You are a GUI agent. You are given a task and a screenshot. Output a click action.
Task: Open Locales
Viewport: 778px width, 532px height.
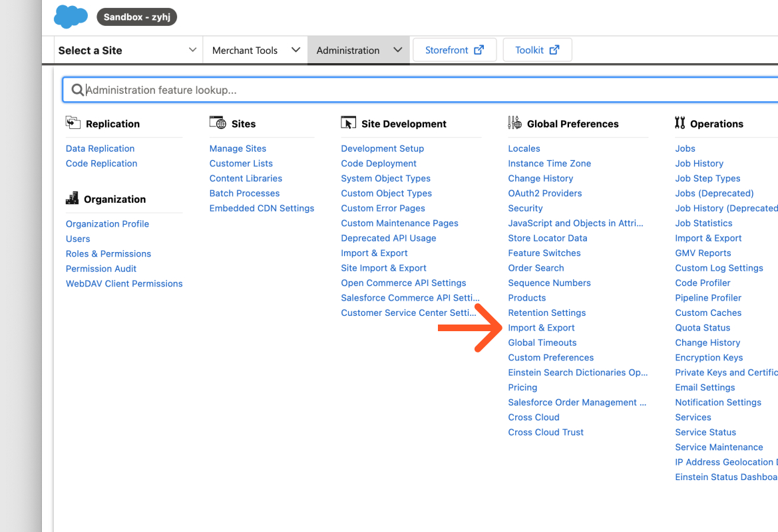[x=524, y=148]
